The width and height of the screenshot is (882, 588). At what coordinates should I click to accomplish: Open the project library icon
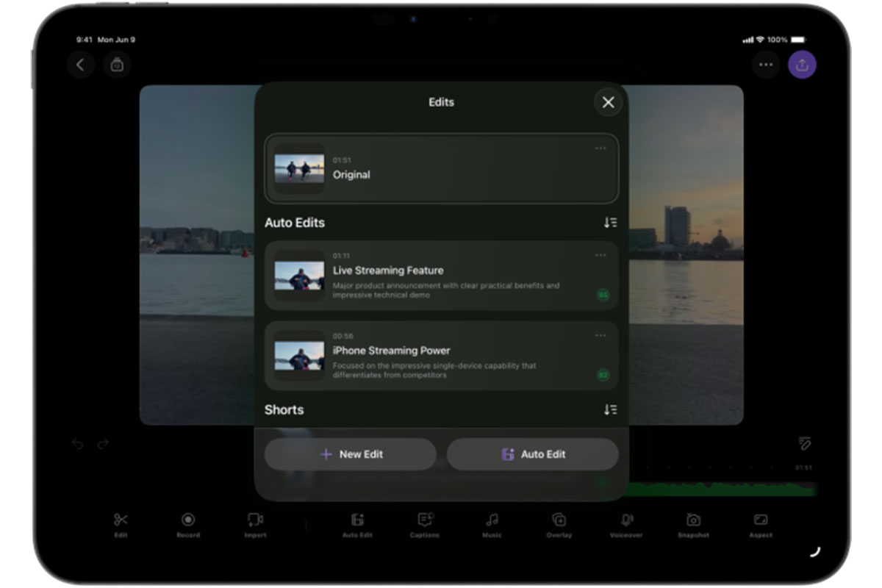click(117, 65)
